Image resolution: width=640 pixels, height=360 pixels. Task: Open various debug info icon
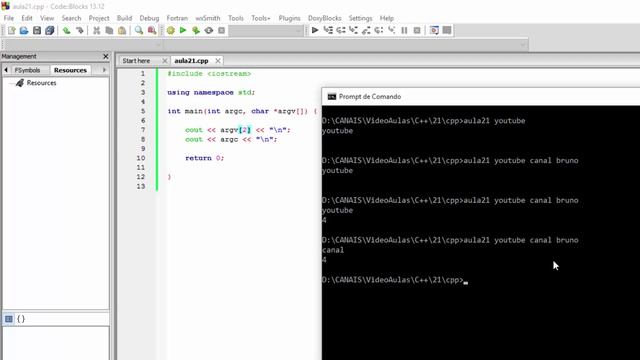coord(447,30)
